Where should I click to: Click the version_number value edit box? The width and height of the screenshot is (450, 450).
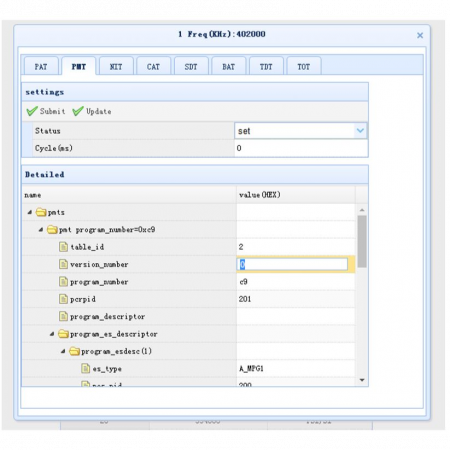(292, 264)
